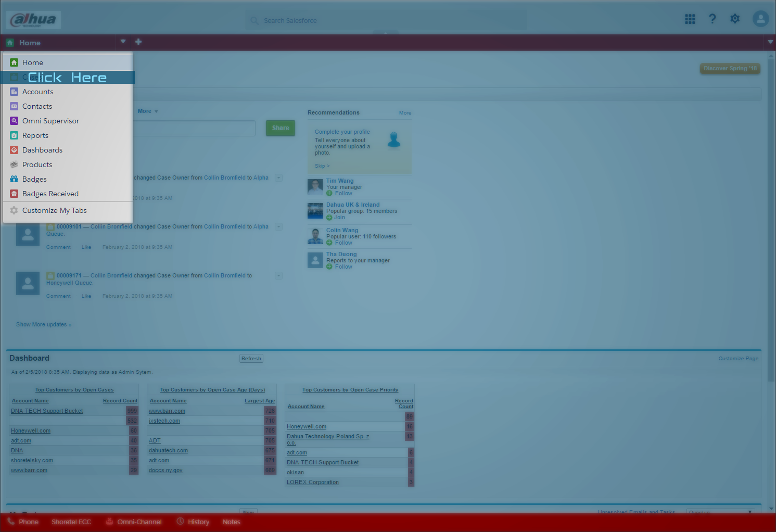Click Tim Wang's profile photo

(315, 187)
